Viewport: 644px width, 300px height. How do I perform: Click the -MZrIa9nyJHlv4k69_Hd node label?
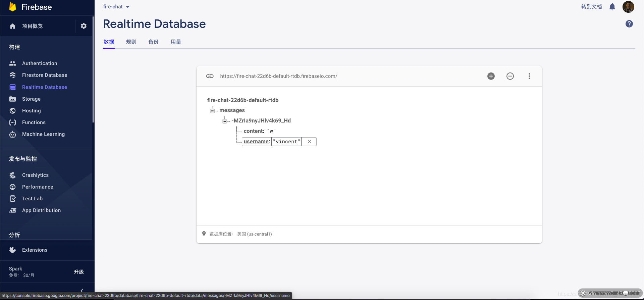click(261, 121)
